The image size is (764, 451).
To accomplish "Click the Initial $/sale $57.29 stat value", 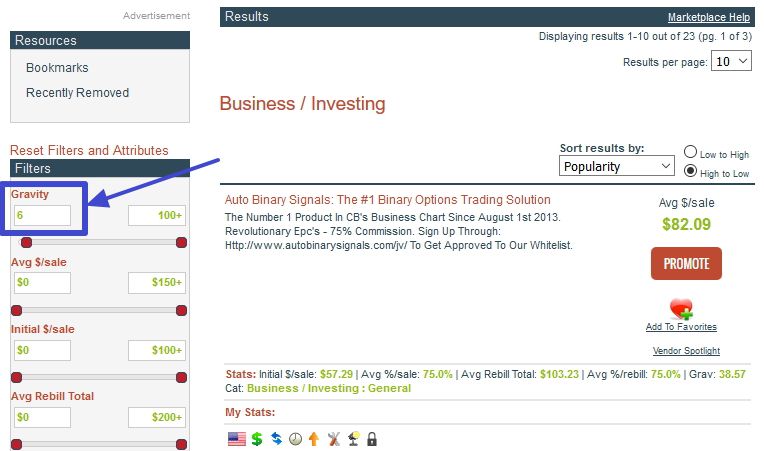I will click(336, 374).
